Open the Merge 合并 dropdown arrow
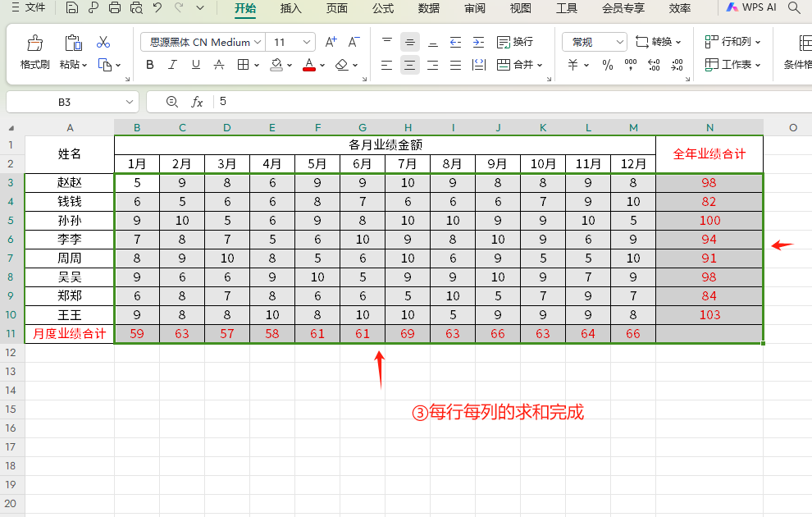Image resolution: width=812 pixels, height=517 pixels. click(x=540, y=66)
